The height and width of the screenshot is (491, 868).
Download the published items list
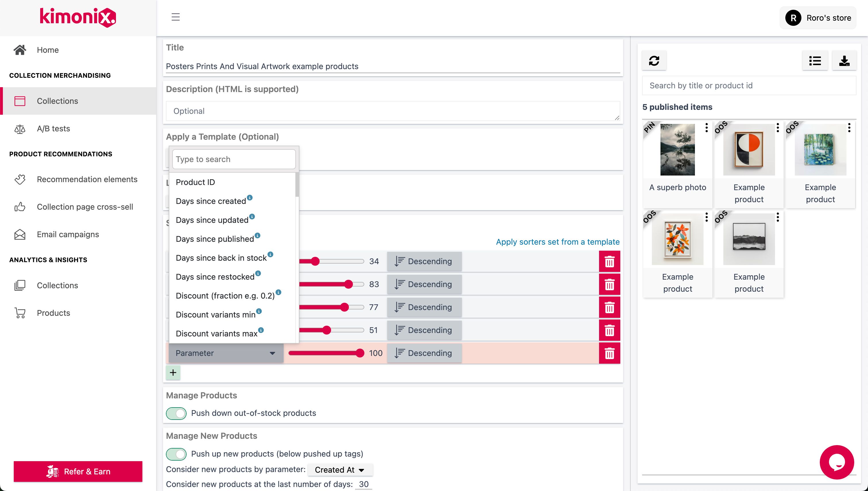pyautogui.click(x=844, y=61)
